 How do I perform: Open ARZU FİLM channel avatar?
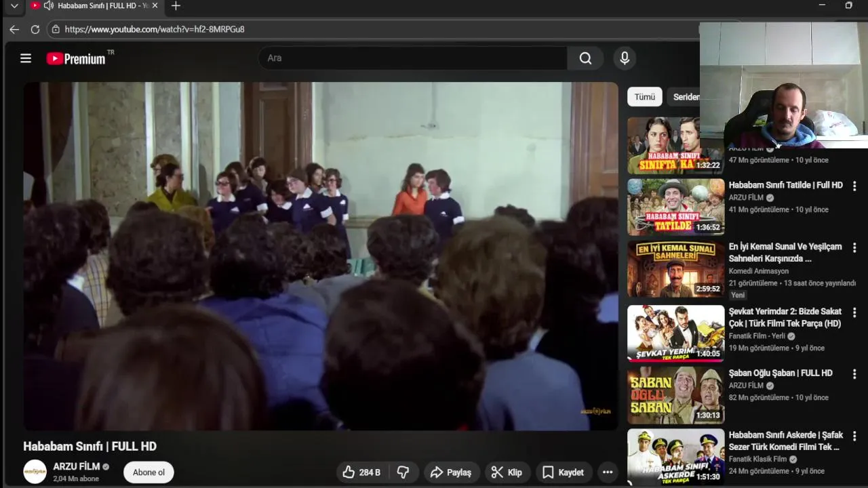pos(35,472)
